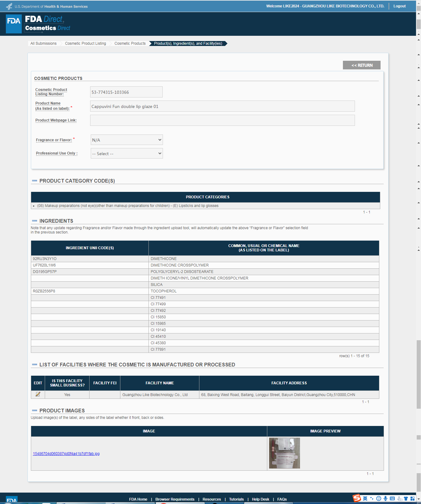421x504 pixels.
Task: Go to Cosmetic Product Listing breadcrumb
Action: (85, 43)
